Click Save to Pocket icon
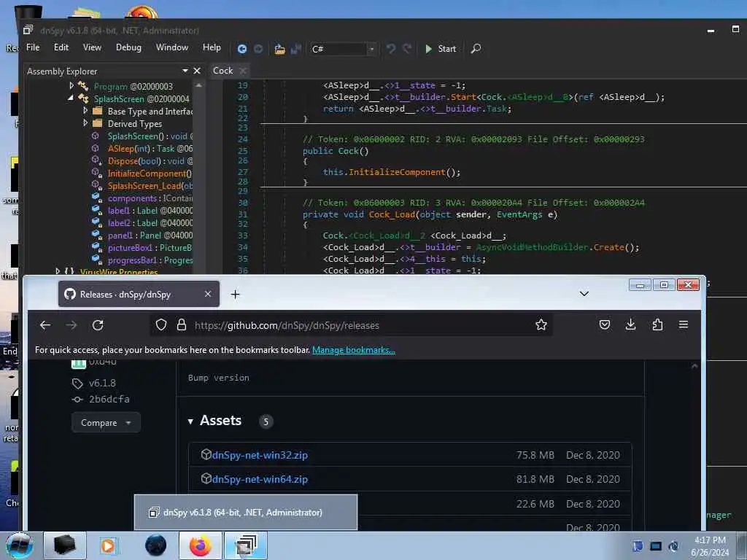The image size is (747, 560). click(x=605, y=324)
